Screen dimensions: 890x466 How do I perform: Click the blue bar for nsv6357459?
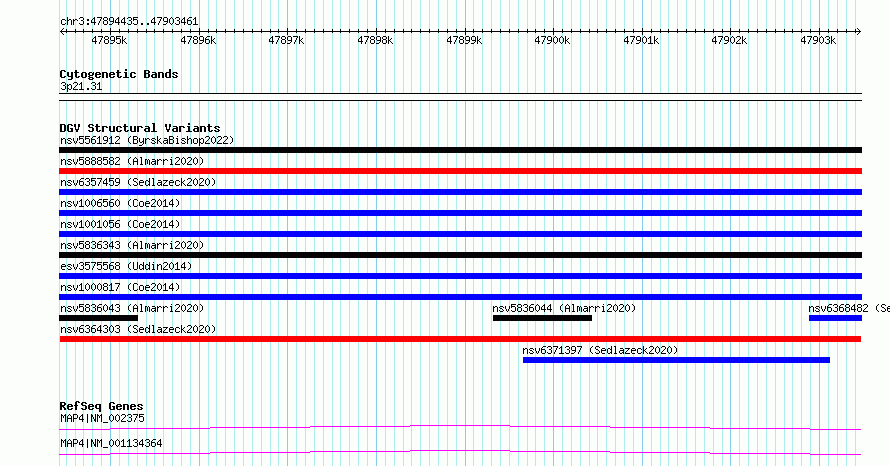pos(460,192)
